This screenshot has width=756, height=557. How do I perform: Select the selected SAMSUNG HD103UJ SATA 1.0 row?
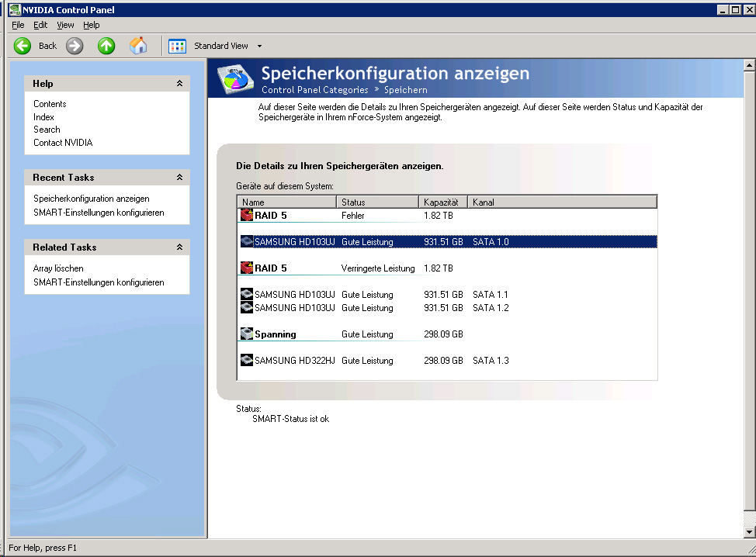click(x=449, y=241)
